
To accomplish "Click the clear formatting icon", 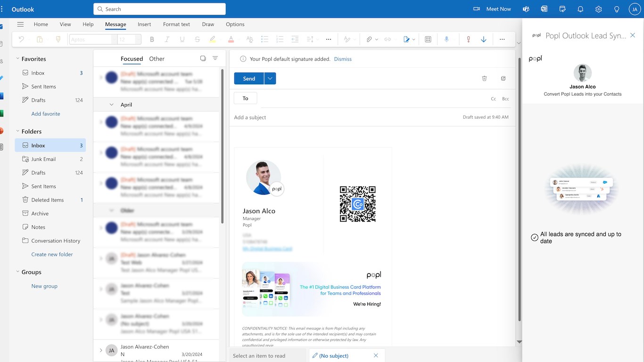I will pos(249,40).
